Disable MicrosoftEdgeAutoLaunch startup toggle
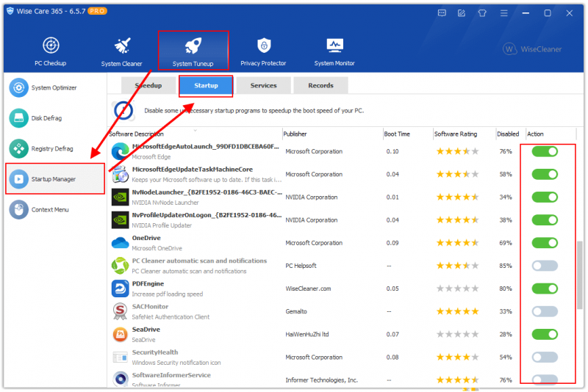588x392 pixels. [x=545, y=151]
